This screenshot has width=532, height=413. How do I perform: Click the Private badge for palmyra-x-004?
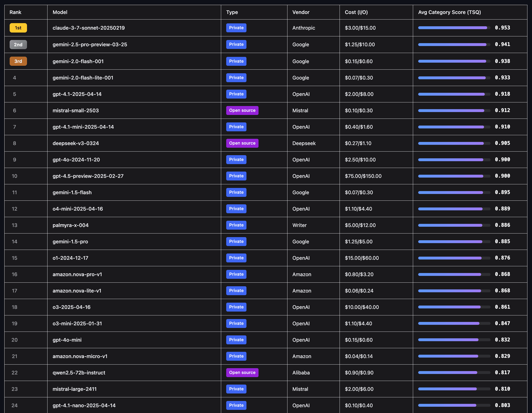click(x=236, y=225)
